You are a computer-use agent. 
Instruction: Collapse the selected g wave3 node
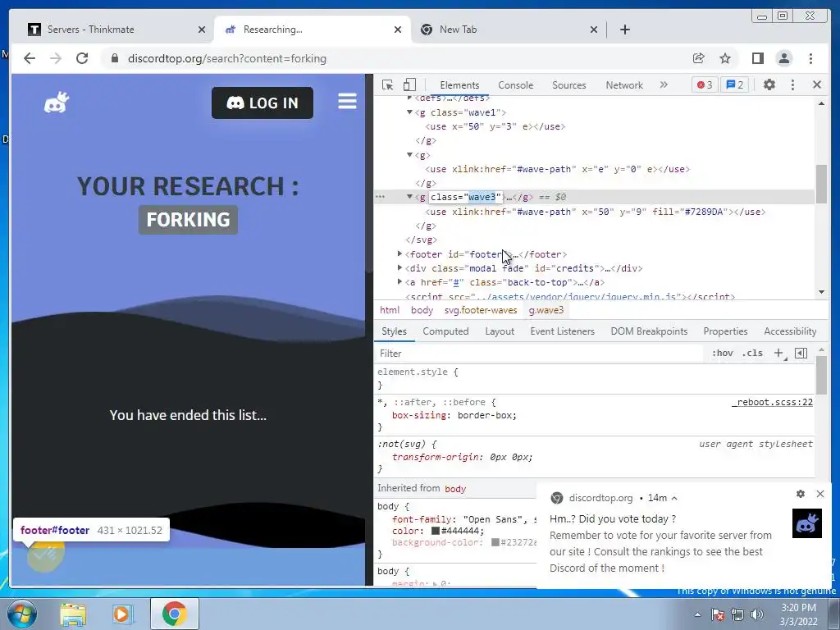coord(410,197)
